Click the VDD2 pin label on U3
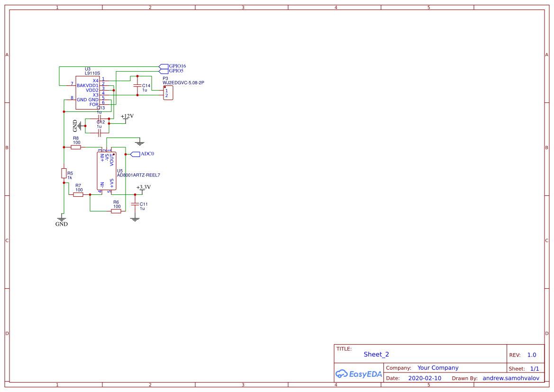The height and width of the screenshot is (392, 554). (x=92, y=90)
